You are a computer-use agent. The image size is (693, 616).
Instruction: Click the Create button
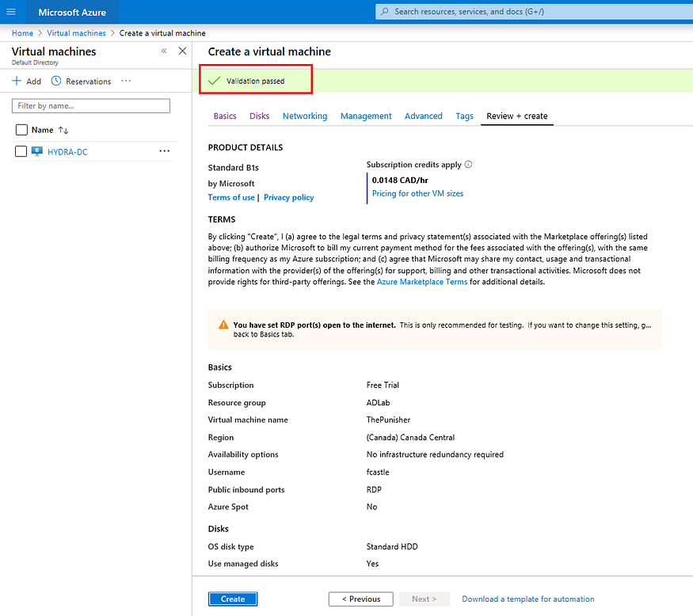click(232, 599)
